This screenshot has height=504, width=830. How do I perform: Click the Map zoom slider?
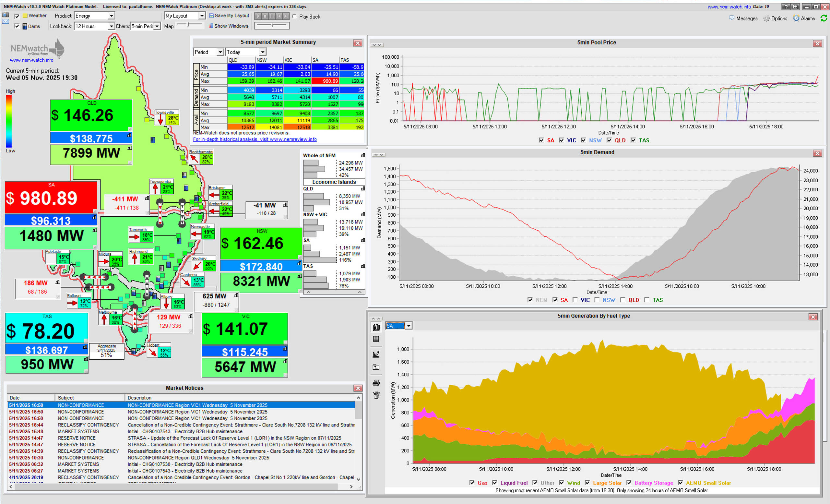tap(189, 25)
